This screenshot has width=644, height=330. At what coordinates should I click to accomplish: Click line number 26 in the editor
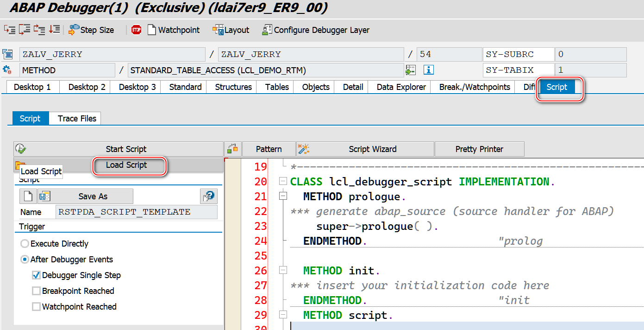(x=261, y=271)
